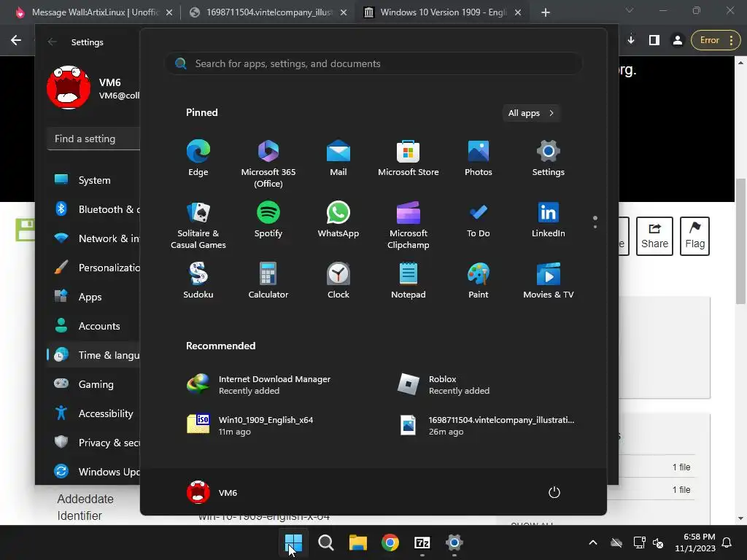Select Apps in Settings sidebar
Viewport: 747px width, 560px height.
point(94,297)
